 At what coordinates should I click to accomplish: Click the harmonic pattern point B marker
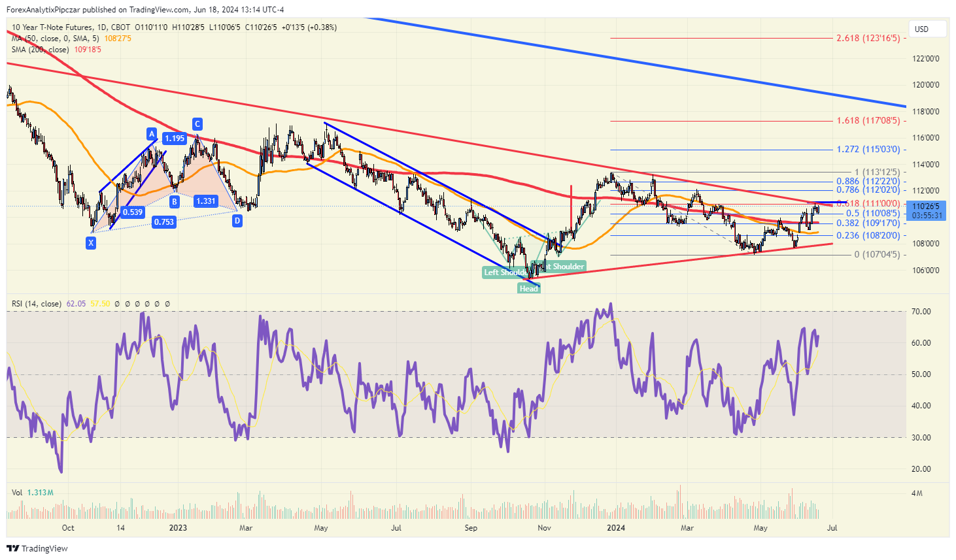175,202
